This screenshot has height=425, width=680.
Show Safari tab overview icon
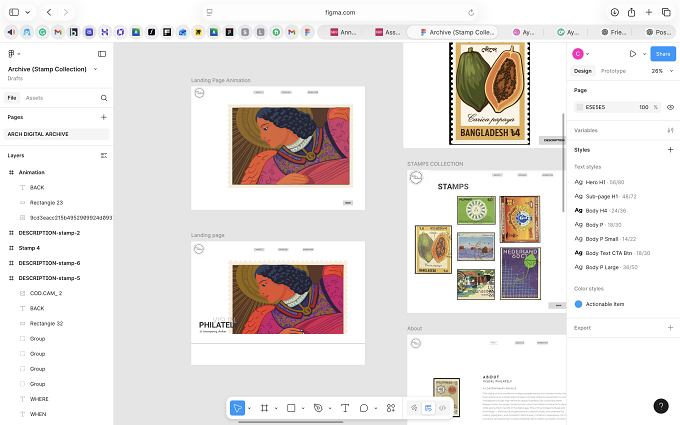666,13
